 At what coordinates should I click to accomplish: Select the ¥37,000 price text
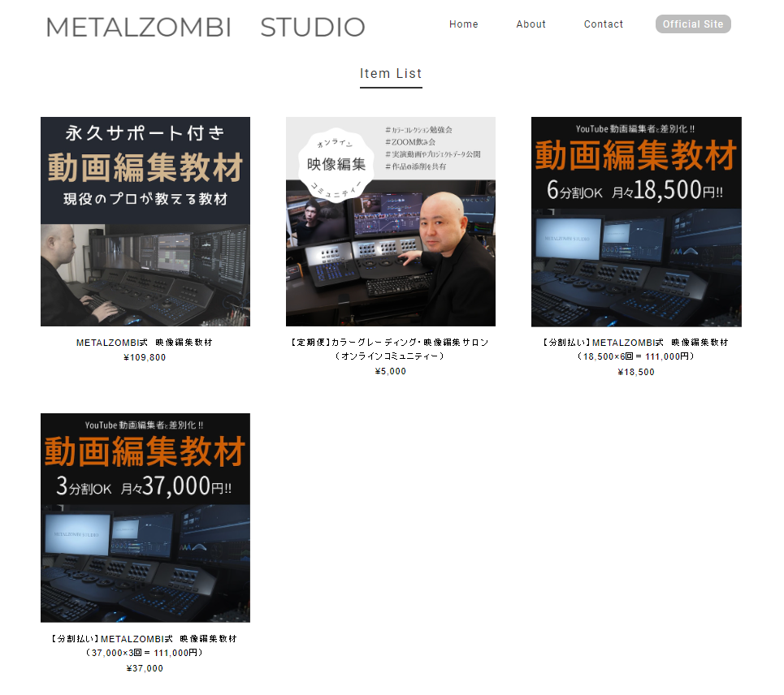[x=145, y=668]
